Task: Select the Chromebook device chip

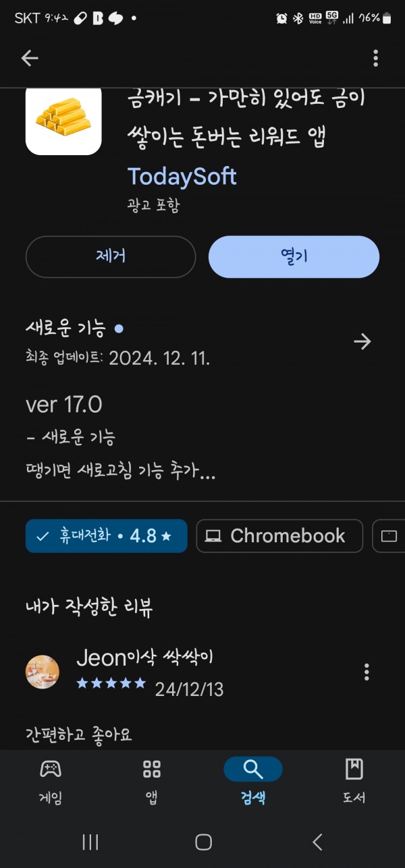Action: click(279, 536)
